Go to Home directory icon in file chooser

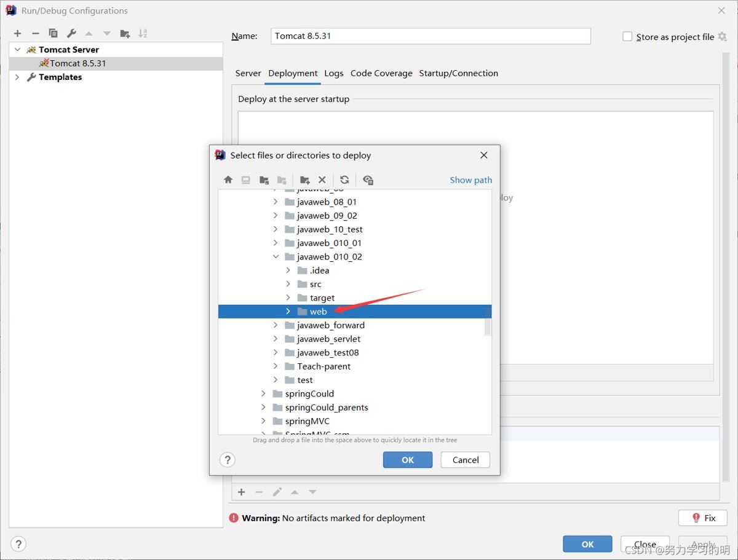click(x=228, y=179)
